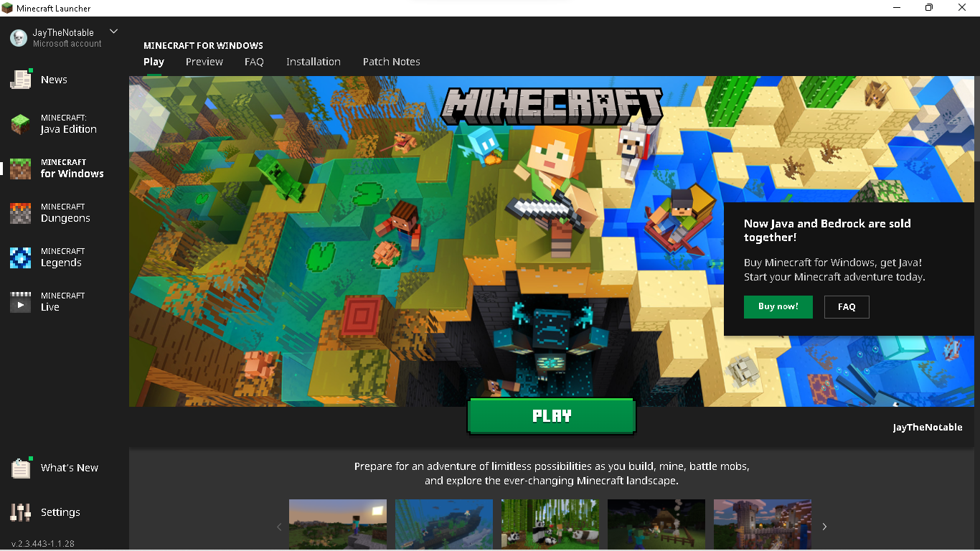980x551 pixels.
Task: Open the Settings sliders icon
Action: tap(21, 512)
